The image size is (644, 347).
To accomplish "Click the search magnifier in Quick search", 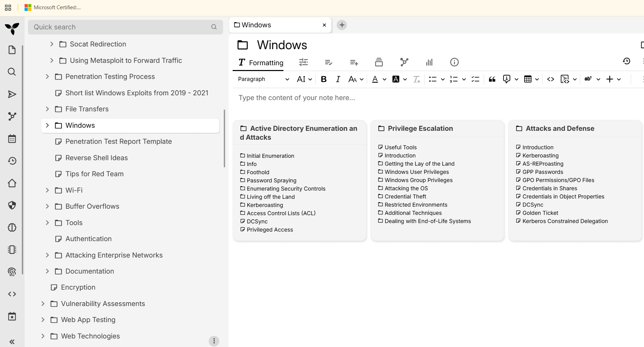I will [214, 27].
